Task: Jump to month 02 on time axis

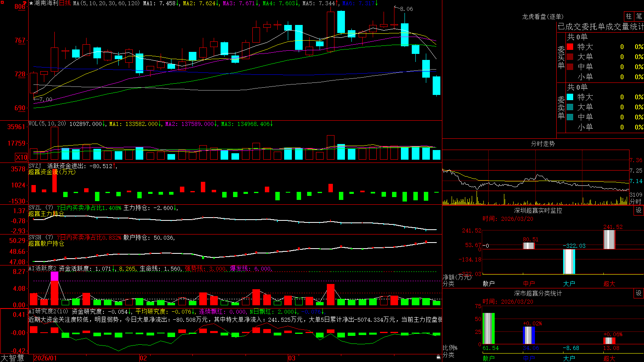Action: pos(143,358)
